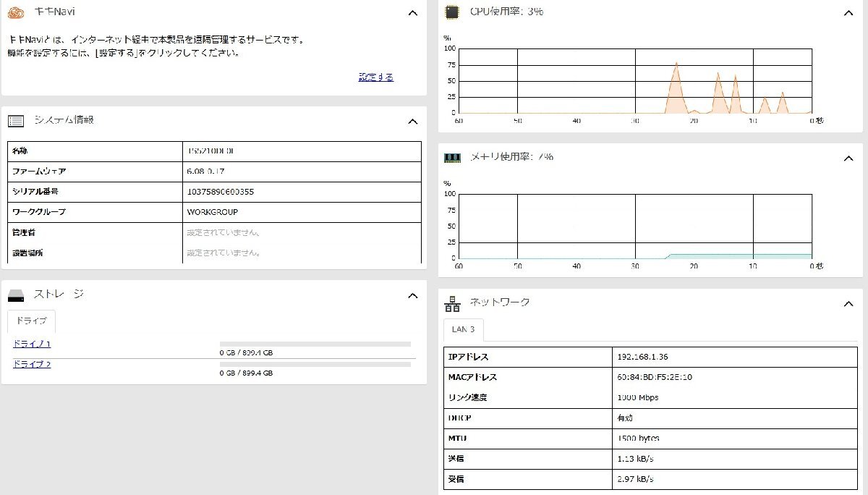Collapse the ネットワーク panel
Viewport: 868px width, 495px height.
click(x=849, y=303)
